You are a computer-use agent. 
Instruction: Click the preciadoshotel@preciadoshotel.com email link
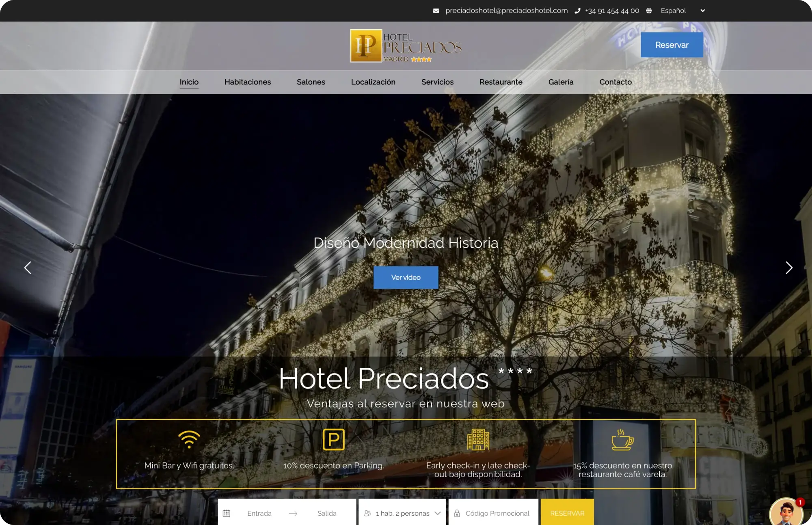pos(507,11)
